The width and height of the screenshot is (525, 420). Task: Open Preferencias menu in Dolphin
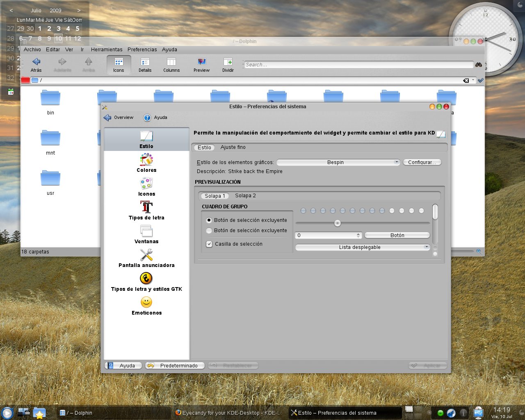pos(142,50)
